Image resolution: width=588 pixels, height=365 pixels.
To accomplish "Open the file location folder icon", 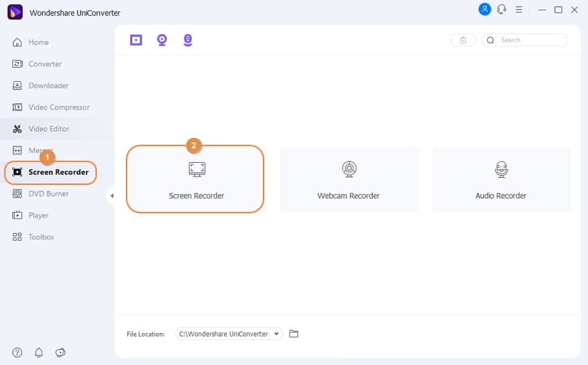I will (x=294, y=334).
